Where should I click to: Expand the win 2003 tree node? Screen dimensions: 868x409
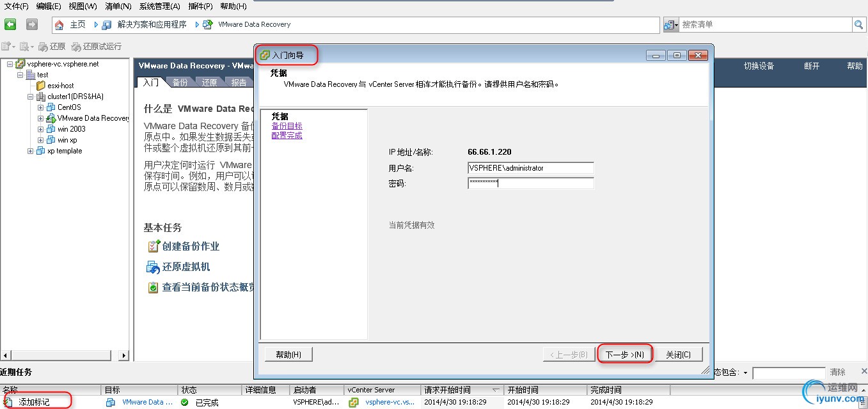click(40, 129)
